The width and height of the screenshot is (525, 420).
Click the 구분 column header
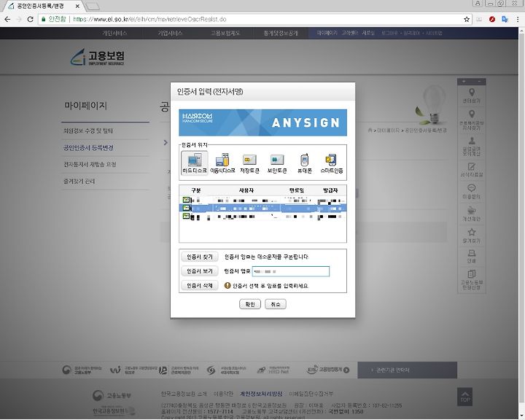(196, 190)
